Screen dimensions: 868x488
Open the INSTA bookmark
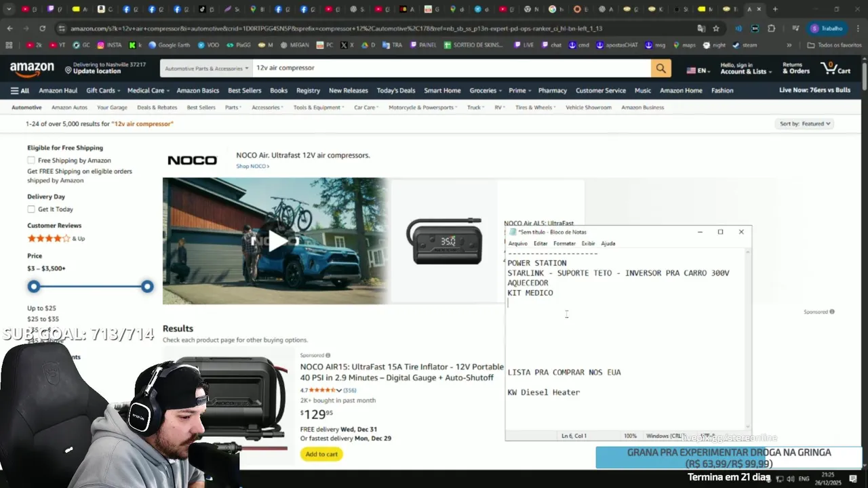(x=110, y=45)
